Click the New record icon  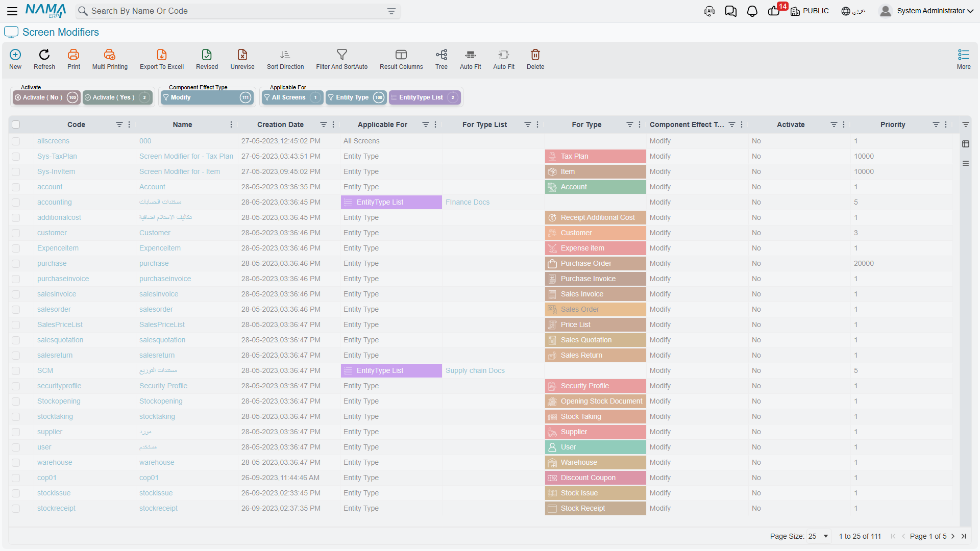(x=15, y=55)
